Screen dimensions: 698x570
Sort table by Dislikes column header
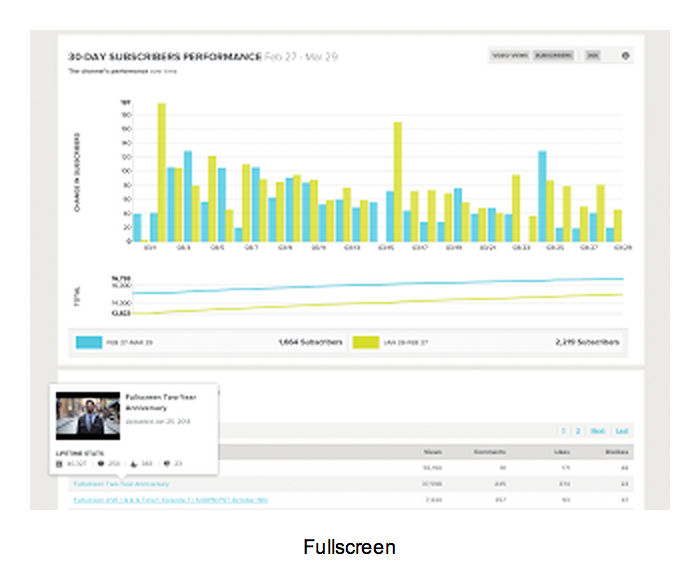[617, 452]
